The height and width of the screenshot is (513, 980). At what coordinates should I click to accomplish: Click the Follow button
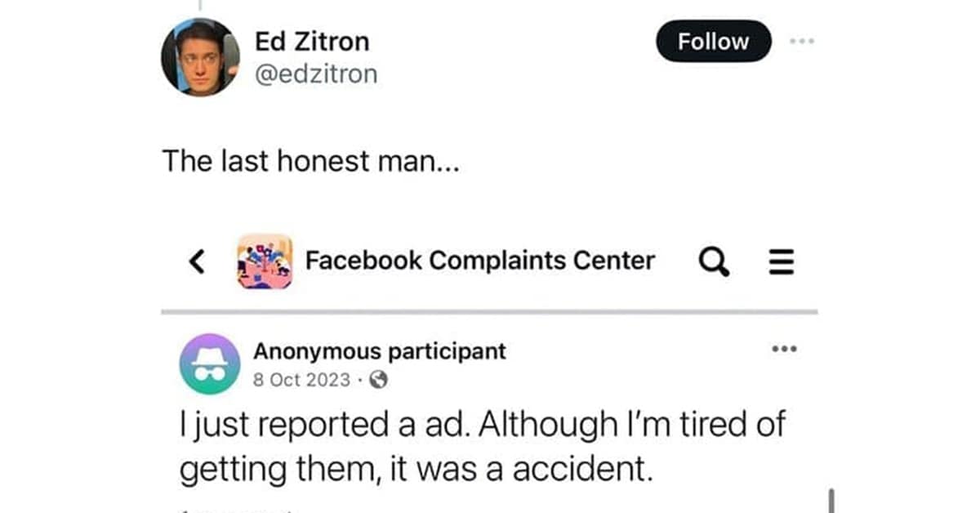713,41
